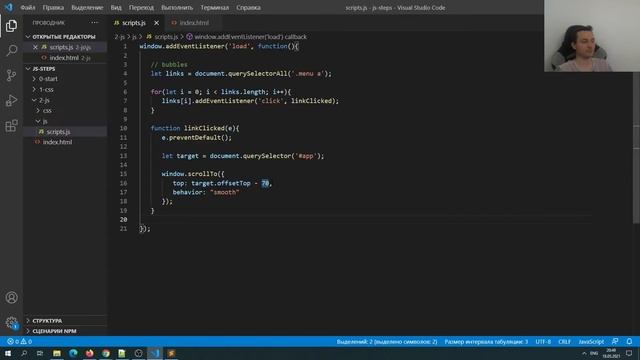
Task: Open the Run and Debug view
Action: (11, 100)
